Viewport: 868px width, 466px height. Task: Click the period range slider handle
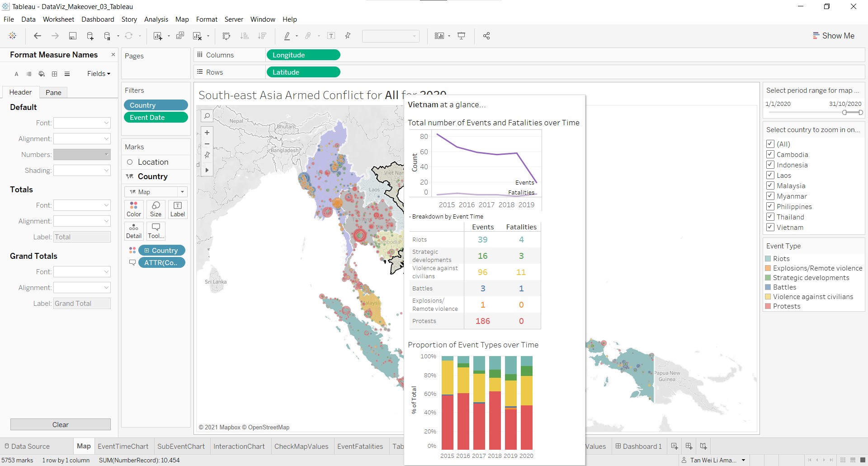point(844,112)
